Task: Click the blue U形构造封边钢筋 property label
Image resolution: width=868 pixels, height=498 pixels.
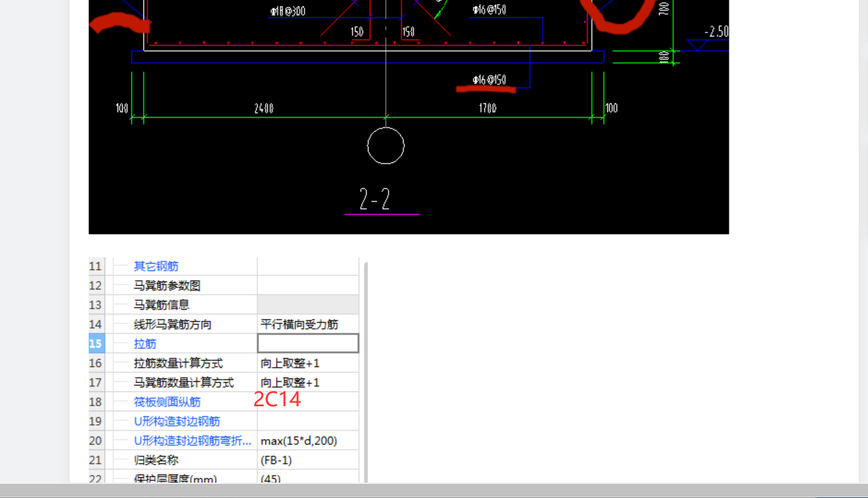Action: (177, 421)
